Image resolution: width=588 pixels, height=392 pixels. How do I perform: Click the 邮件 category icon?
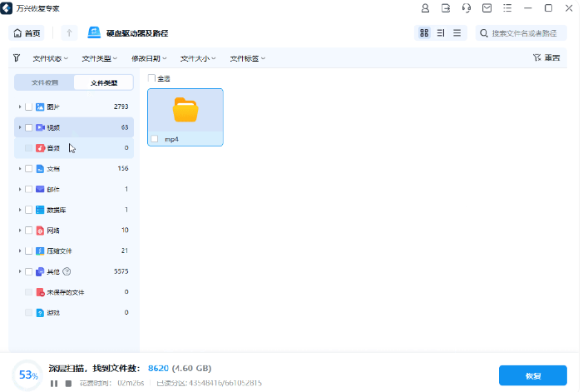coord(40,189)
